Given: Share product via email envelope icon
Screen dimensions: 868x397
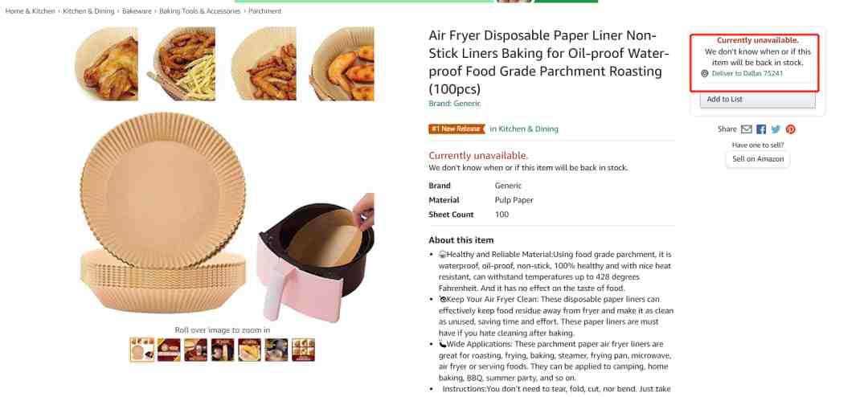Looking at the screenshot, I should point(746,129).
